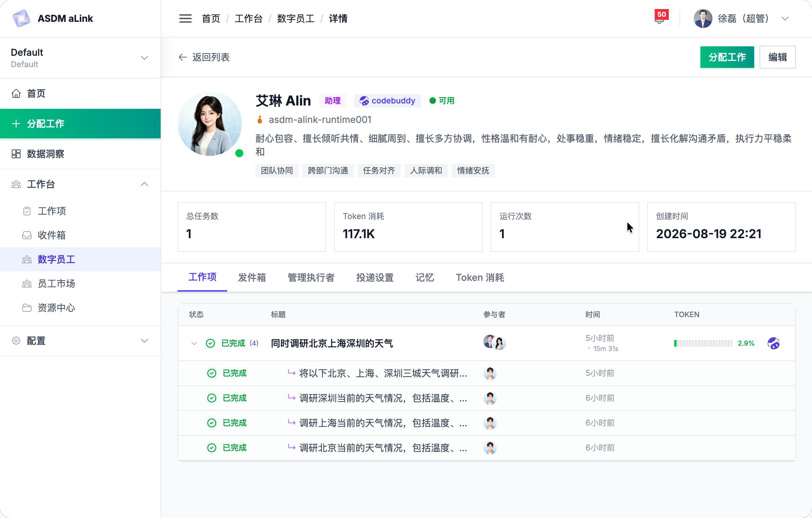Open subtask 调研深圳当前的天气情况
This screenshot has height=518, width=812.
(x=383, y=398)
